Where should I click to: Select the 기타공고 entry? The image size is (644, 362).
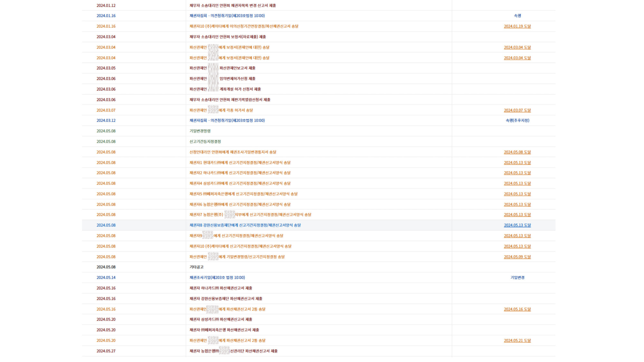196,267
